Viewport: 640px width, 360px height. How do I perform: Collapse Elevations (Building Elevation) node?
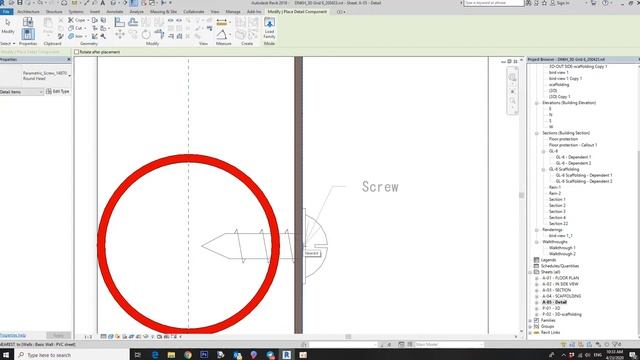[537, 103]
